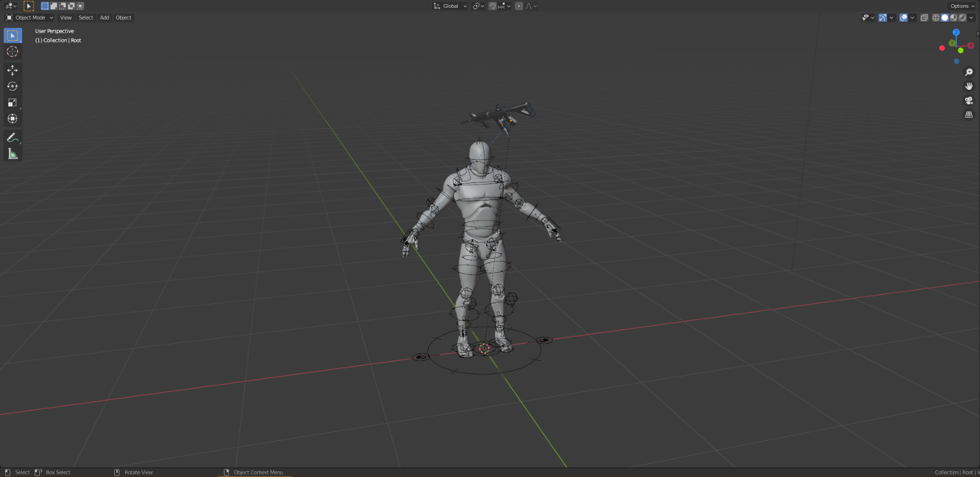This screenshot has width=980, height=477.
Task: Click the root bone circle at the feet
Action: pos(484,350)
